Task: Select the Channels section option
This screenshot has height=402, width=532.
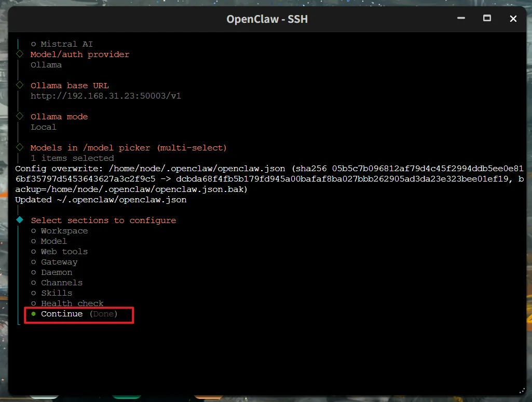Action: (x=57, y=283)
